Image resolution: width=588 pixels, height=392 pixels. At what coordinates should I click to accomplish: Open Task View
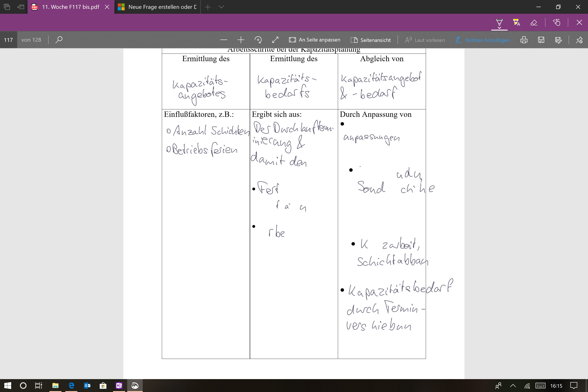click(x=38, y=386)
